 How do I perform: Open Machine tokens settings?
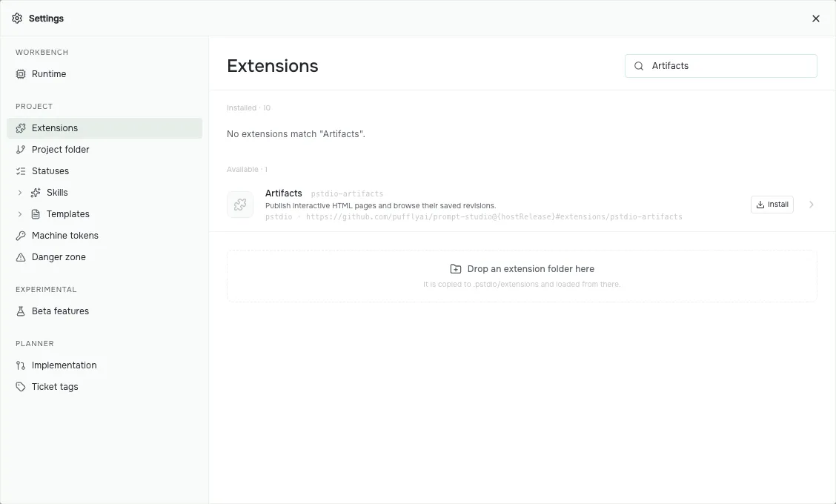point(104,235)
